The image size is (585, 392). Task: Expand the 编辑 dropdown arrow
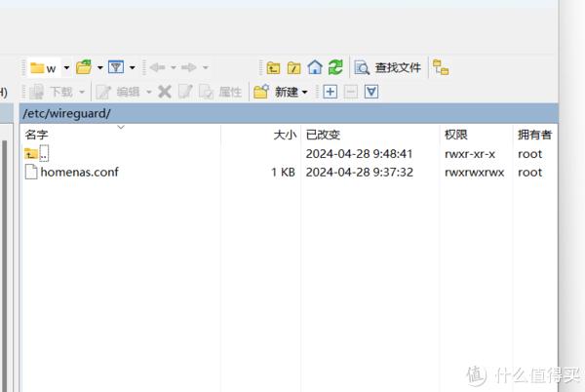(x=149, y=92)
